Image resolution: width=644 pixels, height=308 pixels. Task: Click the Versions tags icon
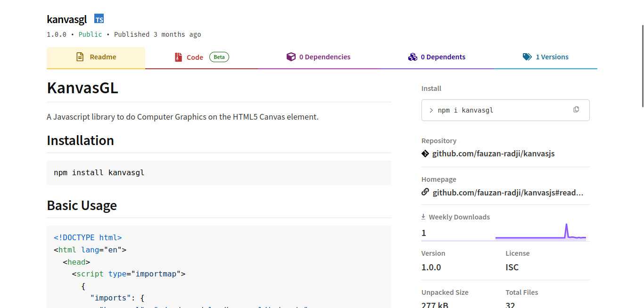click(x=527, y=57)
